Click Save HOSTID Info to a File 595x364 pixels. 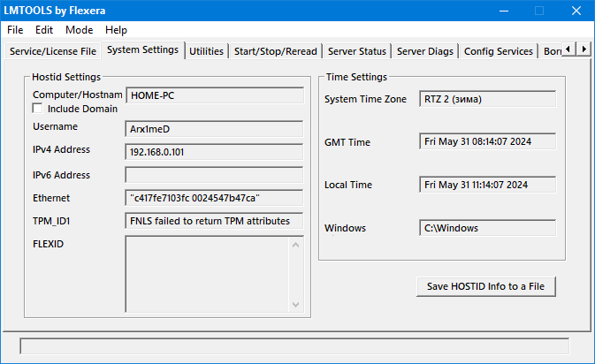point(486,286)
